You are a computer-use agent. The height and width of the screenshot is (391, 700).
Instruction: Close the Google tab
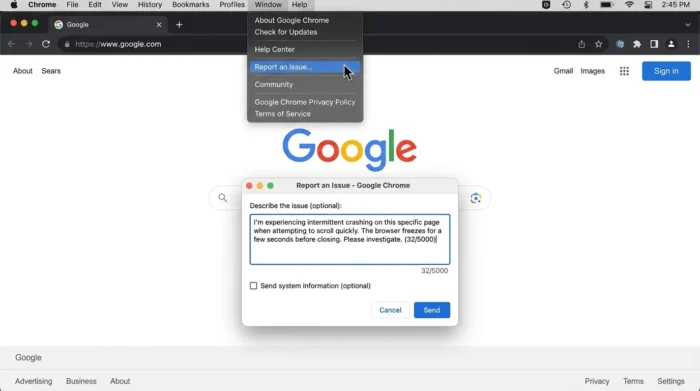[x=159, y=25]
